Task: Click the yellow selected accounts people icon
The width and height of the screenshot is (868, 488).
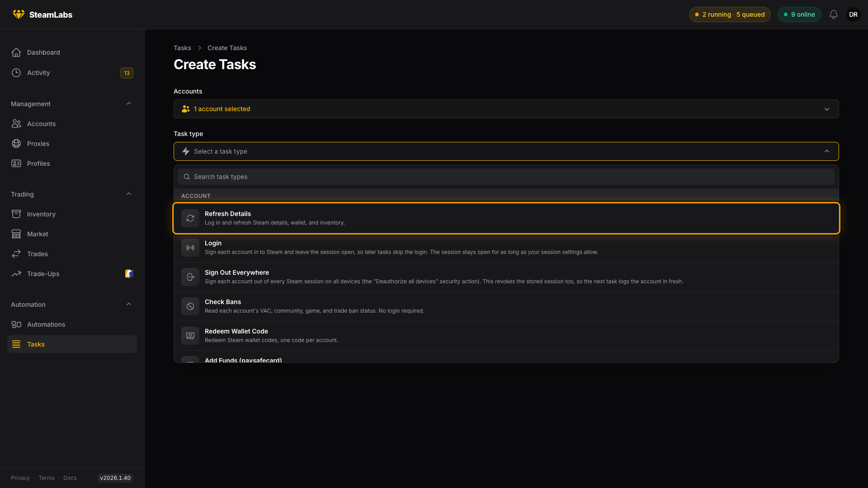Action: (x=186, y=109)
